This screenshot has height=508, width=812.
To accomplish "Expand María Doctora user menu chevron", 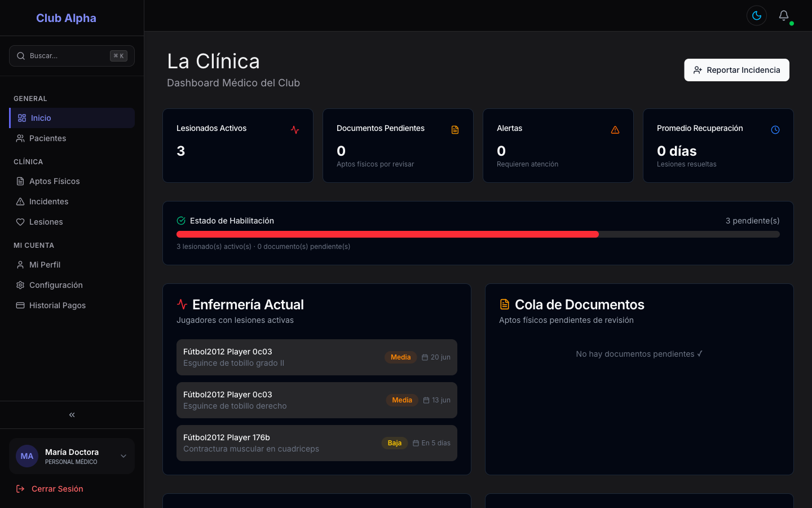I will coord(123,456).
